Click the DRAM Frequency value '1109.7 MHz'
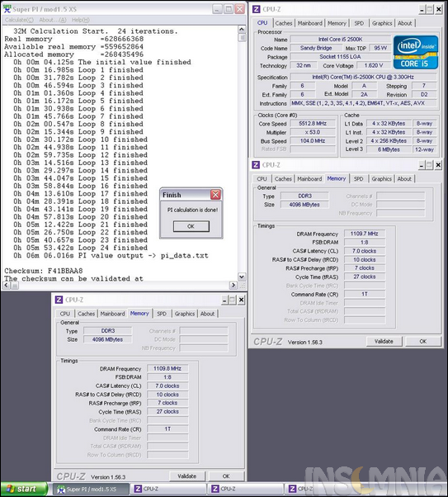Viewport: 448px width, 497px height. (365, 234)
